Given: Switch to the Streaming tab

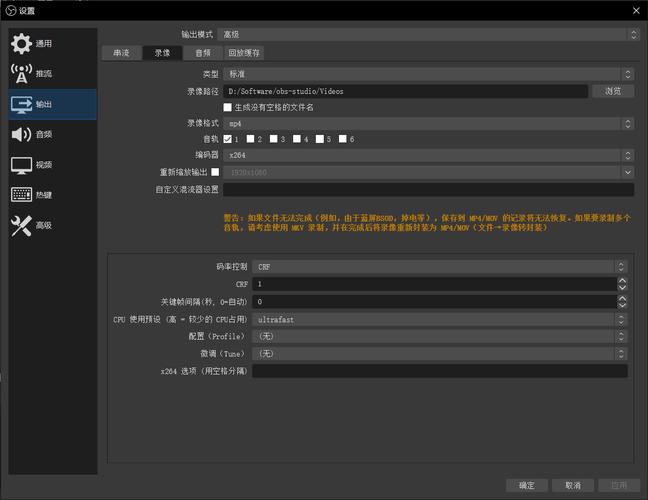Looking at the screenshot, I should 121,53.
